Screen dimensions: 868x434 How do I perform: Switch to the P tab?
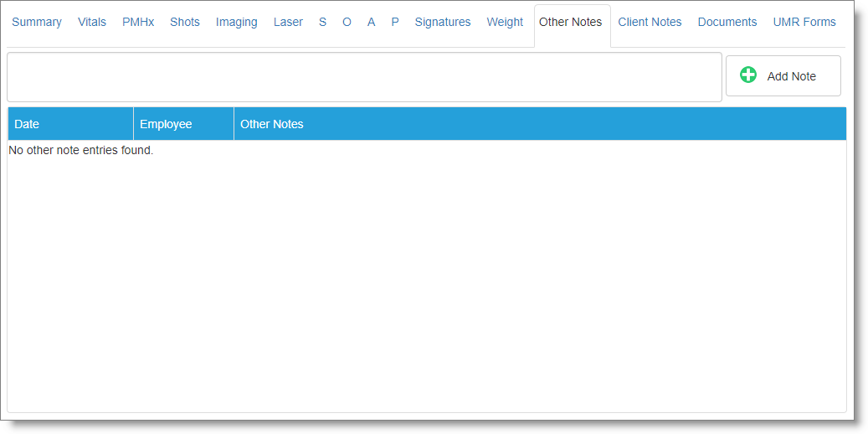tap(395, 22)
